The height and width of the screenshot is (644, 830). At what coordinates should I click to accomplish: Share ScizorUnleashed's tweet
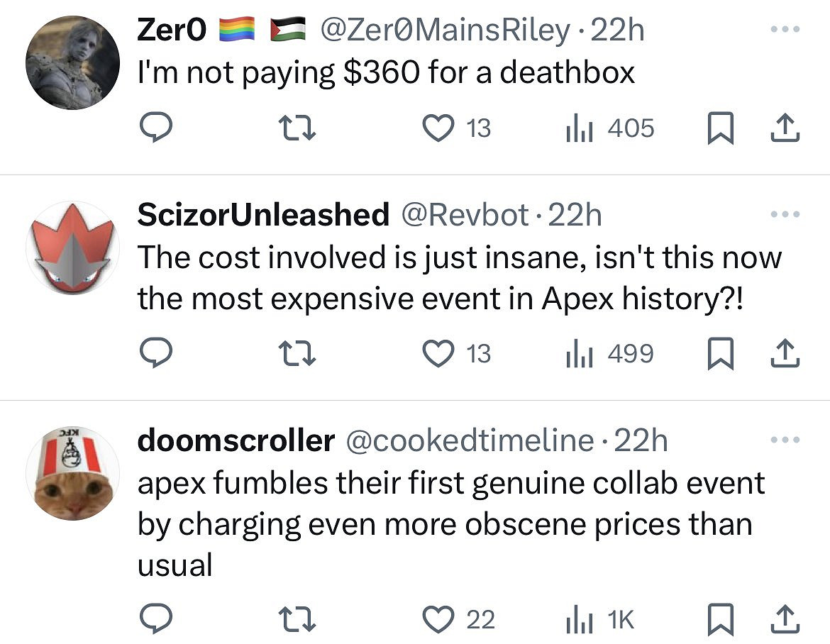785,353
